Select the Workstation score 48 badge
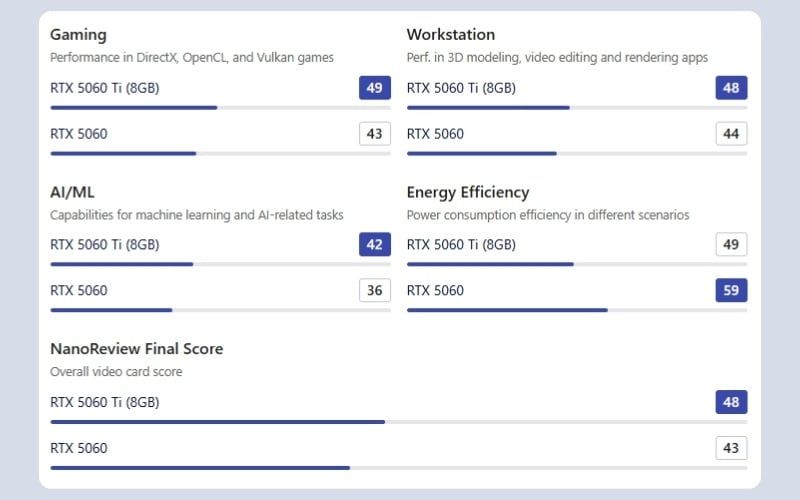800x500 pixels. tap(731, 88)
